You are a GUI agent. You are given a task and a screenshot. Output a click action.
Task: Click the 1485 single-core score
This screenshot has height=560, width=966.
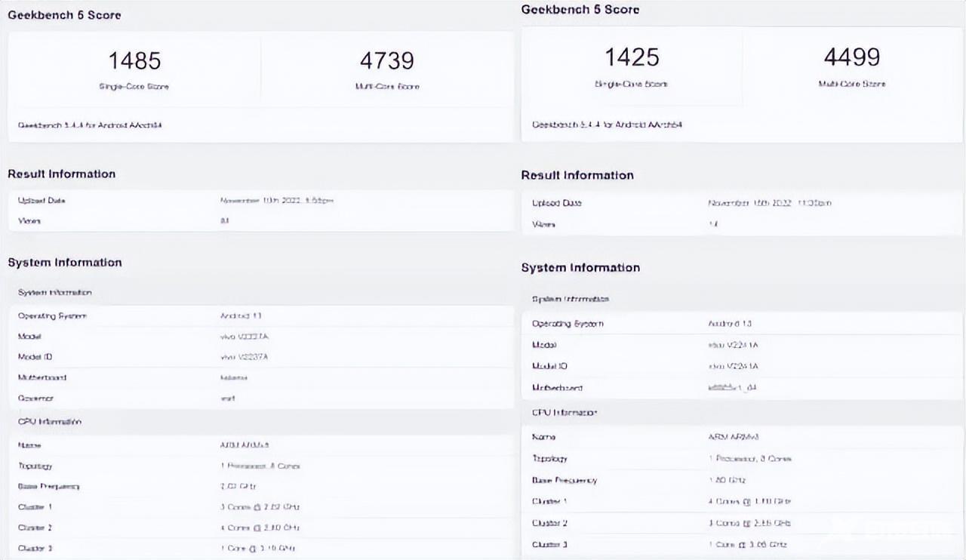coord(134,60)
